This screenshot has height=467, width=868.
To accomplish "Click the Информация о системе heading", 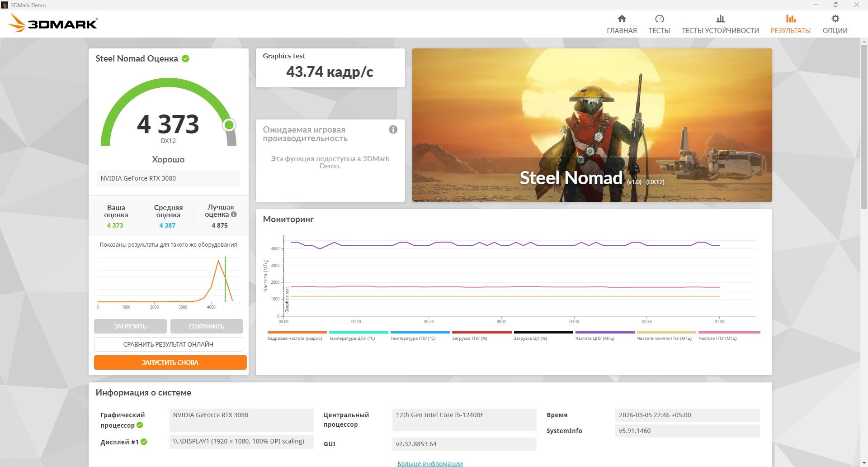I will [x=143, y=393].
